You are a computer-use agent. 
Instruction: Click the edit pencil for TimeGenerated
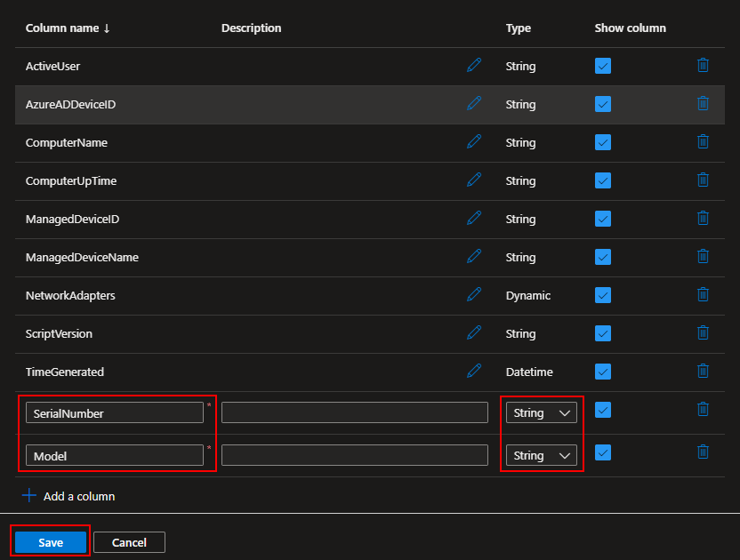pyautogui.click(x=474, y=372)
